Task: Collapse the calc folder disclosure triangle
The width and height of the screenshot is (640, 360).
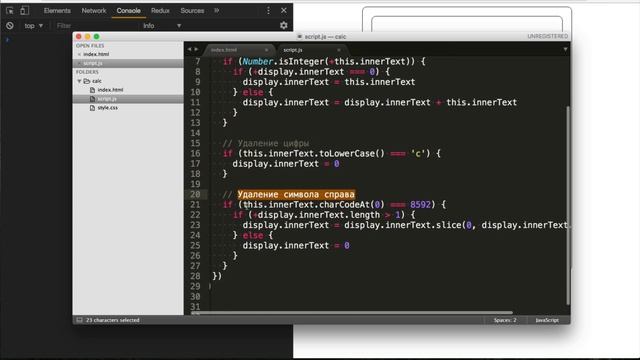Action: point(79,81)
